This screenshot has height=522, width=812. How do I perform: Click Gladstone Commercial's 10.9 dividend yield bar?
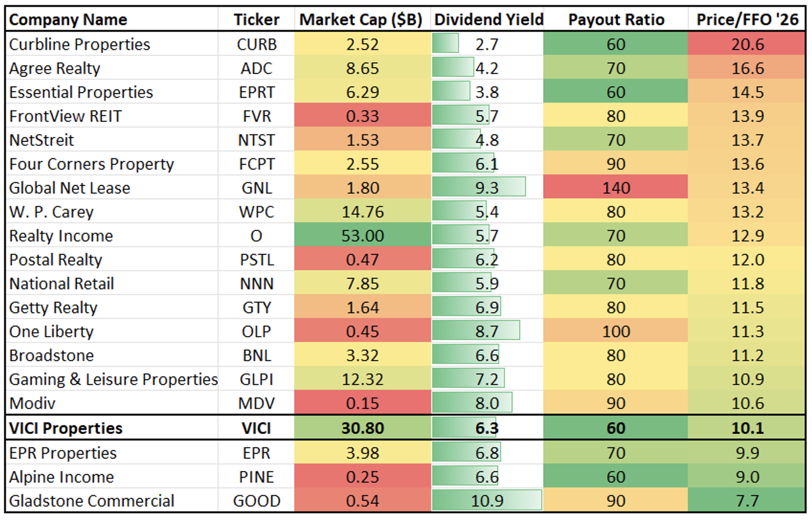pyautogui.click(x=487, y=500)
